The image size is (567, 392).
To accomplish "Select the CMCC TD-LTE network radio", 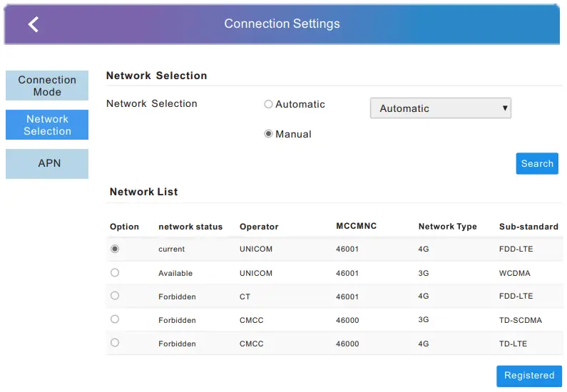I will [x=115, y=343].
